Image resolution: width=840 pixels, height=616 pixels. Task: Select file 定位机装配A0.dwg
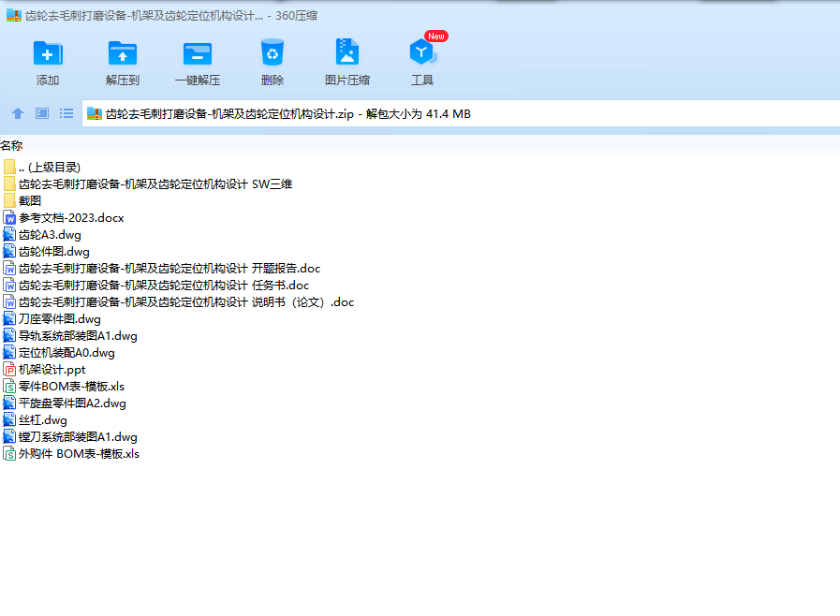pyautogui.click(x=59, y=353)
